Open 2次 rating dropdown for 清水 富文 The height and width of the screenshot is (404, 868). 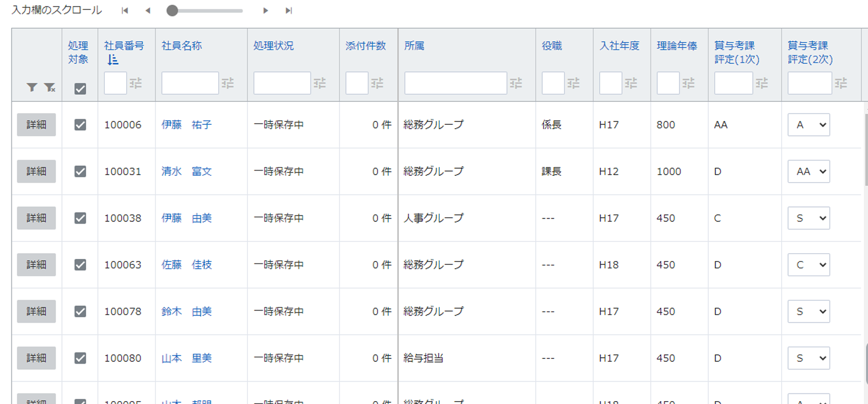(x=808, y=172)
